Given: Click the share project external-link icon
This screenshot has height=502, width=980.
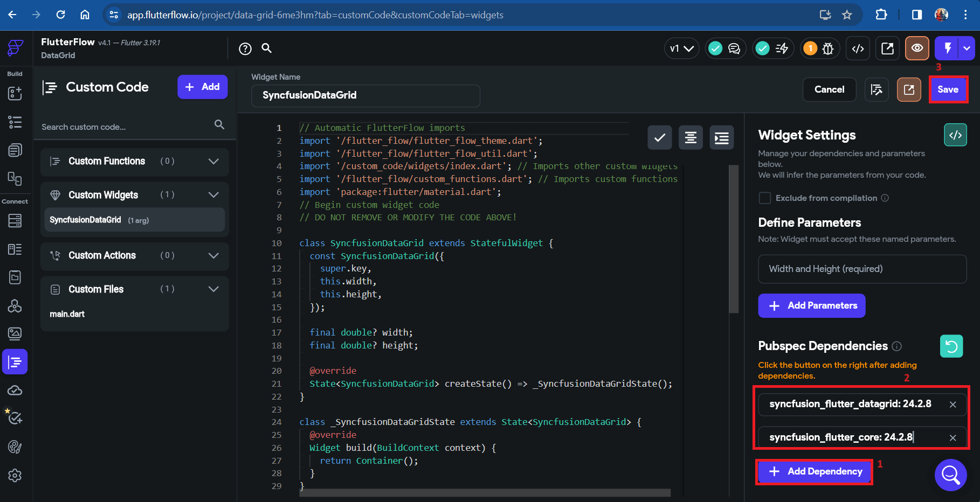Looking at the screenshot, I should 887,48.
